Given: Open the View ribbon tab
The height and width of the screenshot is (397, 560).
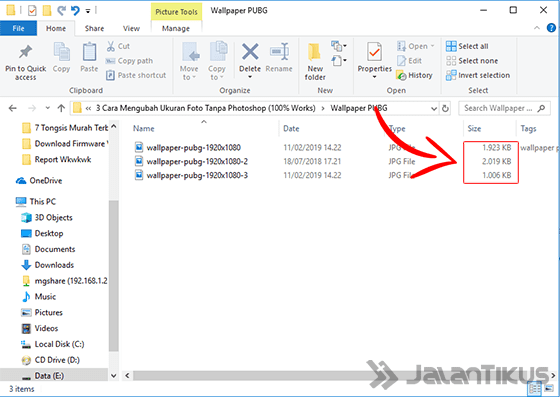Looking at the screenshot, I should pos(131,29).
